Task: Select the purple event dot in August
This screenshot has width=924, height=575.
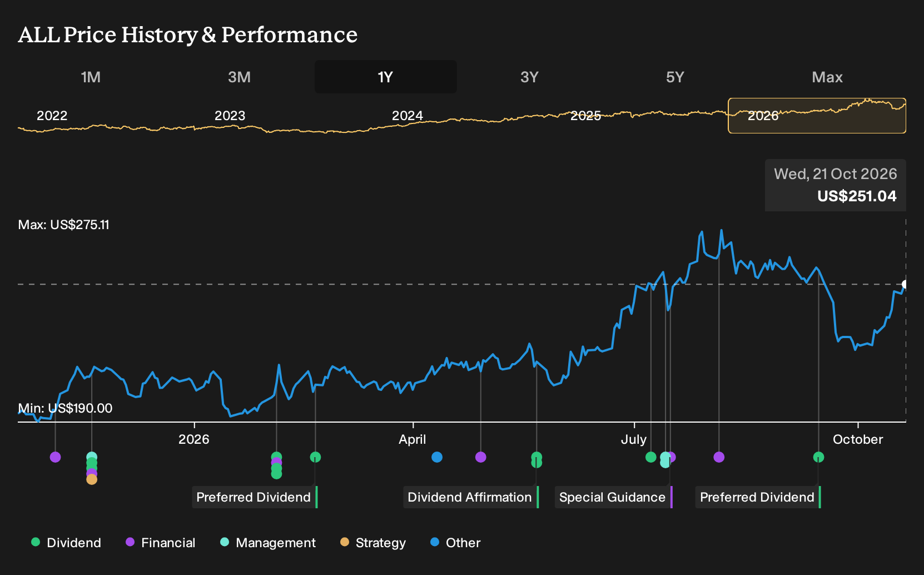Action: pos(719,457)
